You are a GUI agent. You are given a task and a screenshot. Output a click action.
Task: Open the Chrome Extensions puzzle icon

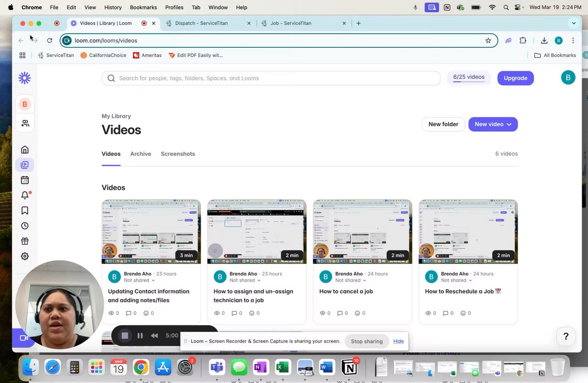pyautogui.click(x=523, y=40)
